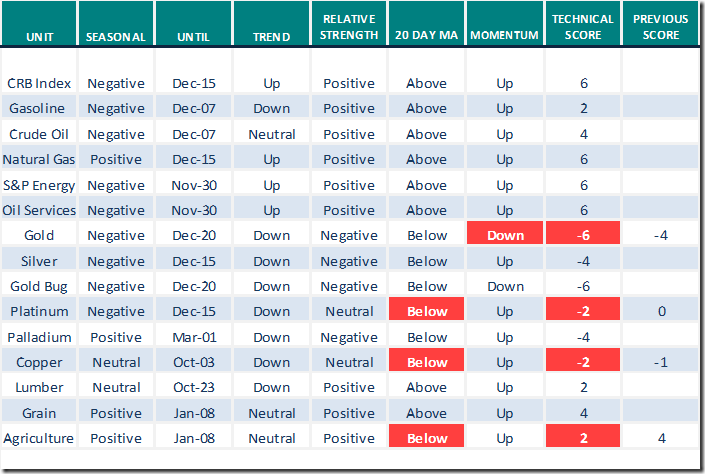Click the Palladium row label
The width and height of the screenshot is (705, 474).
pos(38,337)
